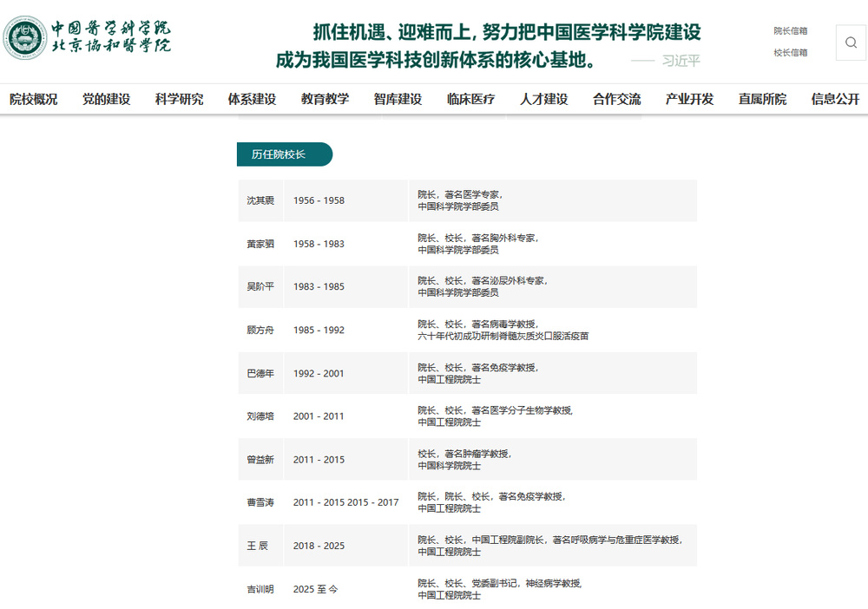This screenshot has width=868, height=609.
Task: Click the name 黄家驷 in the table
Action: tap(260, 244)
